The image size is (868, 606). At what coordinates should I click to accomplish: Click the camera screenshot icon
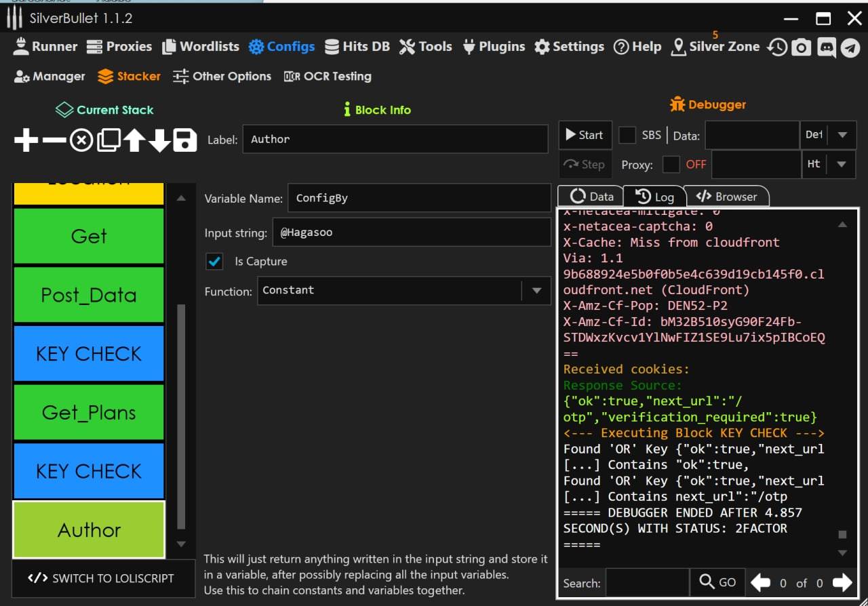802,47
